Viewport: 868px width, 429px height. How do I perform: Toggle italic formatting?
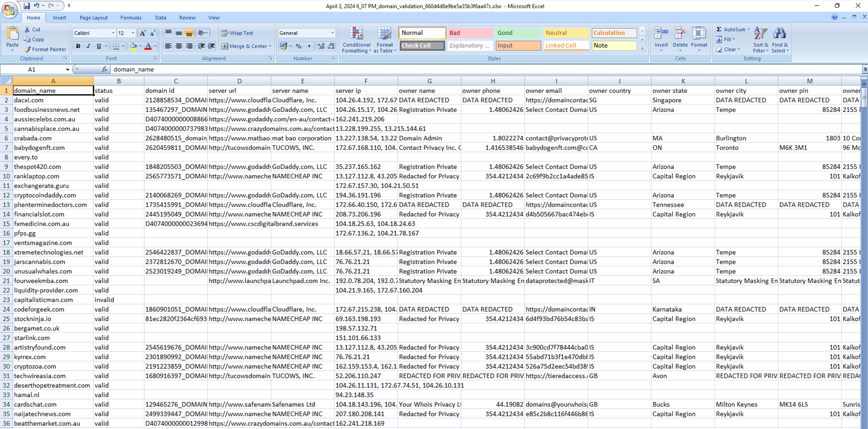click(88, 46)
